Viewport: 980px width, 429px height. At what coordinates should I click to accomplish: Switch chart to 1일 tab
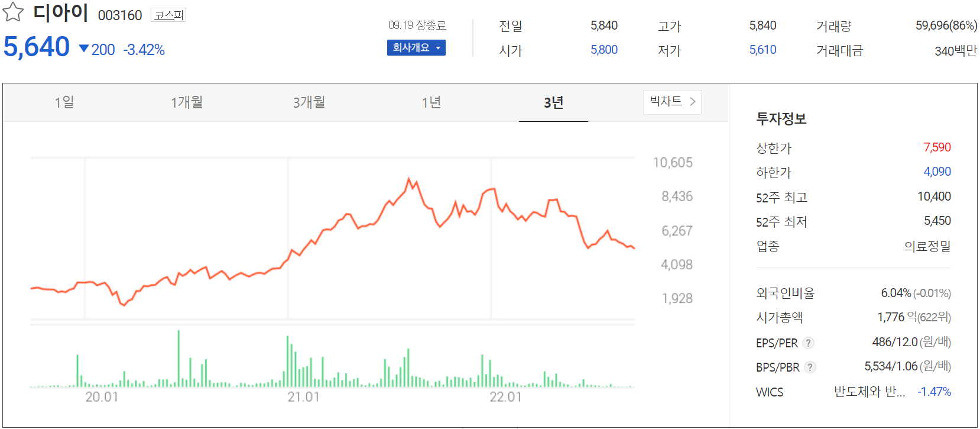click(x=64, y=102)
